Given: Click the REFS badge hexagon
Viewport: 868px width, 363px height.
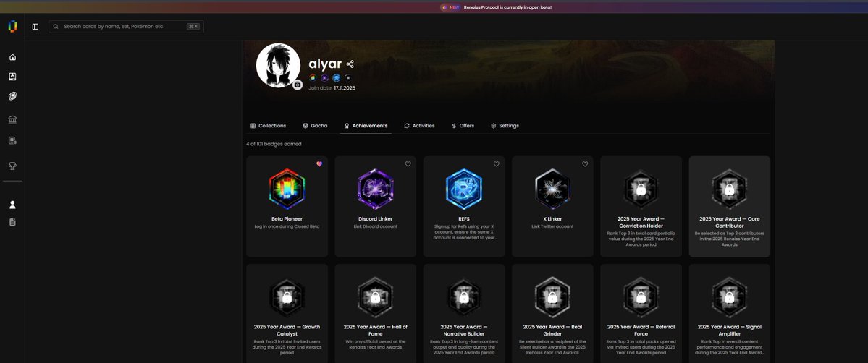Looking at the screenshot, I should (x=464, y=189).
